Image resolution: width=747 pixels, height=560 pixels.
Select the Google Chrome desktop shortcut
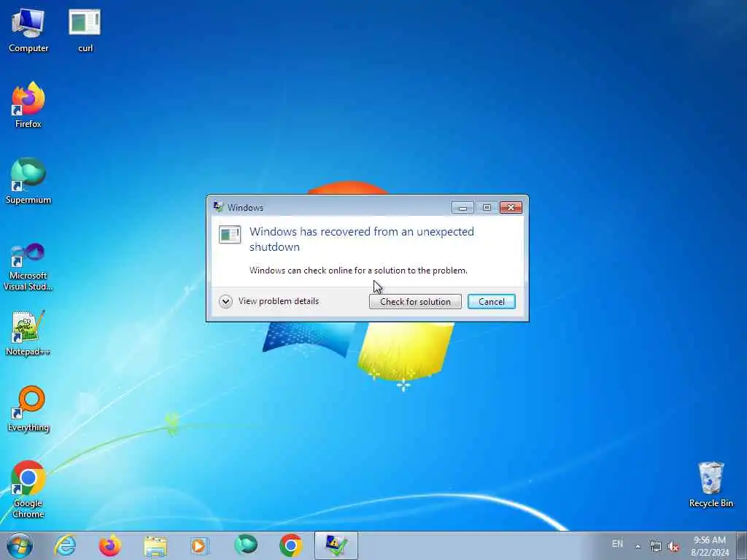[x=28, y=489]
